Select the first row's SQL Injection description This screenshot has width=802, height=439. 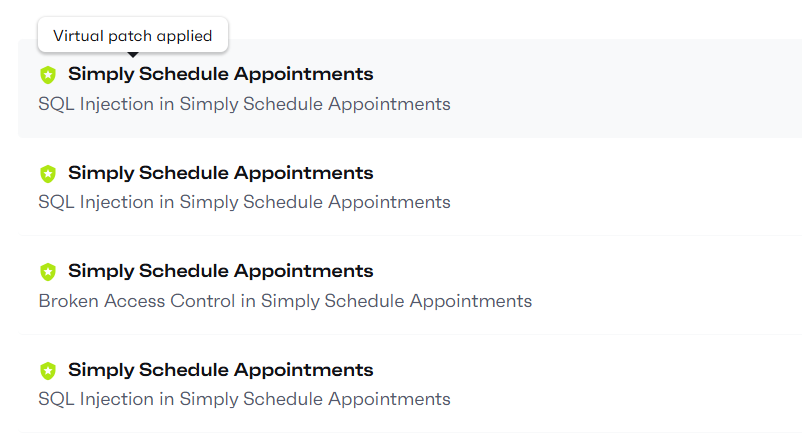[x=244, y=104]
